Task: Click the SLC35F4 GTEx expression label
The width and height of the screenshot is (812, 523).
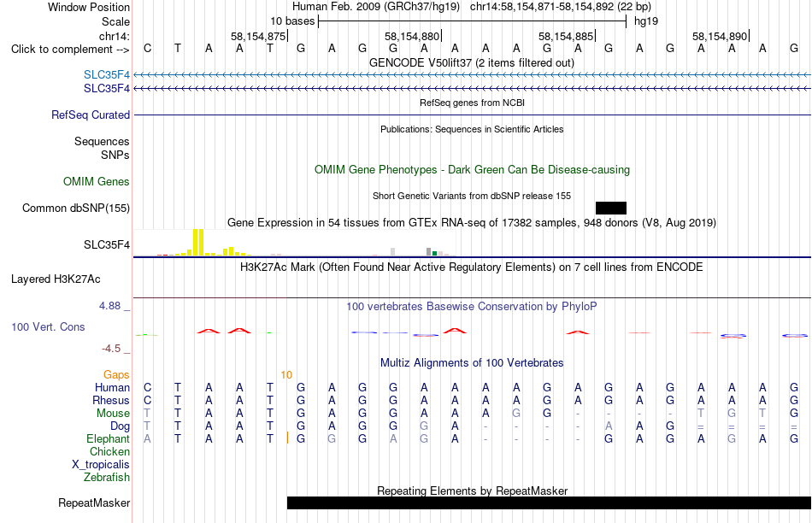Action: click(x=107, y=245)
